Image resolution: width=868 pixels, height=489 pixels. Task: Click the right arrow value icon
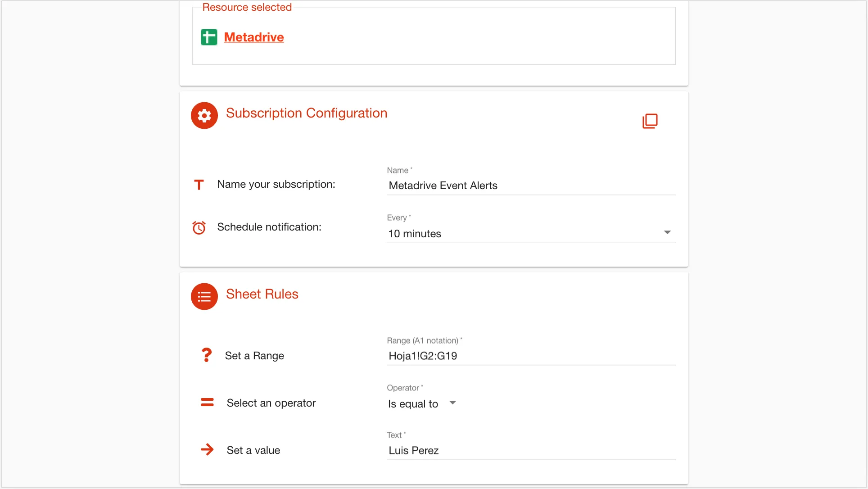(207, 449)
